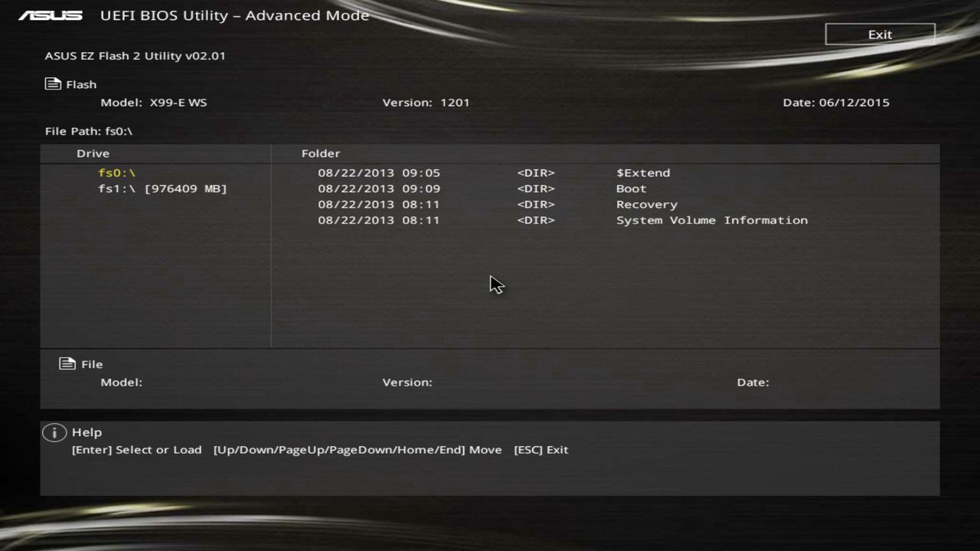The height and width of the screenshot is (551, 980).
Task: Click the Flash section document icon
Action: pos(53,84)
